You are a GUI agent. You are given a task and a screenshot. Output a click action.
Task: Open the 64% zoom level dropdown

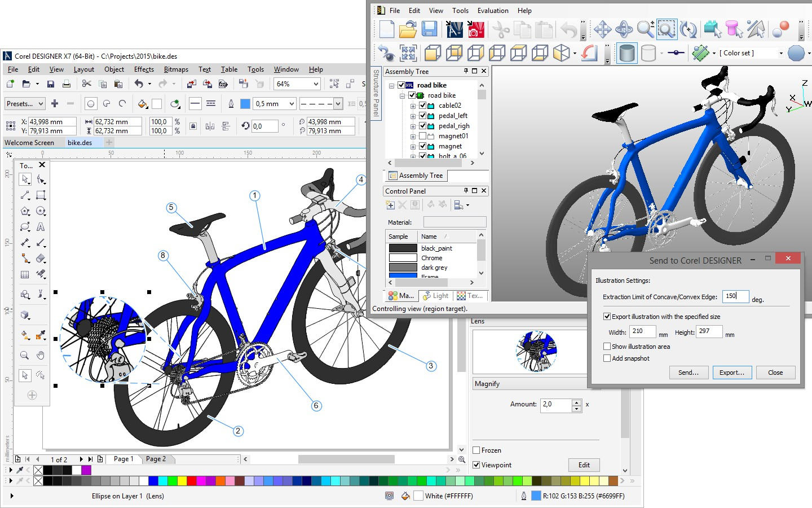(316, 84)
